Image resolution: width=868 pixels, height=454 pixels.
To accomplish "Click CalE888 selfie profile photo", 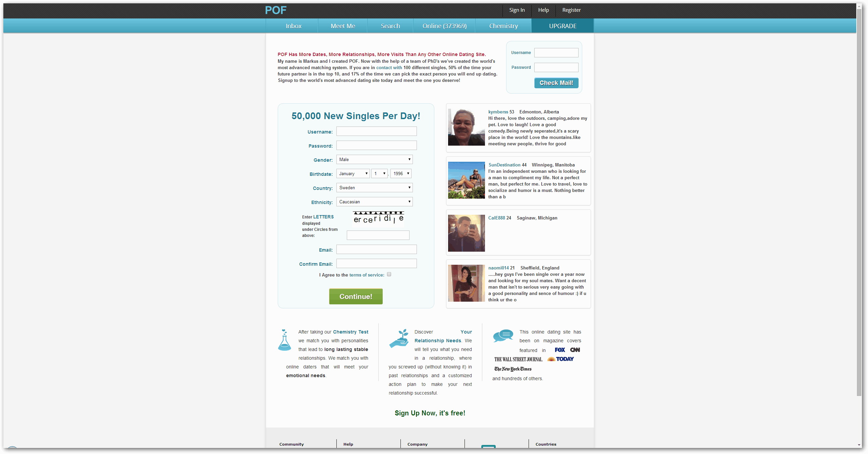I will click(x=466, y=233).
